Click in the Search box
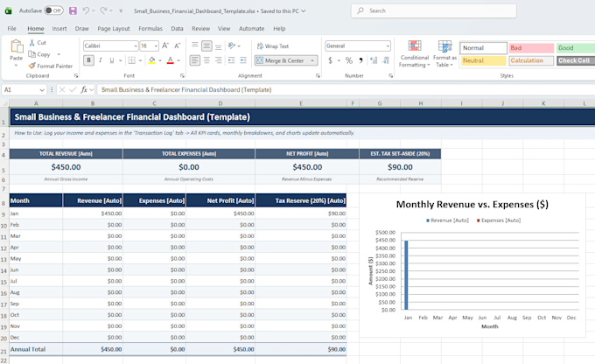Viewport: 595px width, 364px height. [x=434, y=10]
